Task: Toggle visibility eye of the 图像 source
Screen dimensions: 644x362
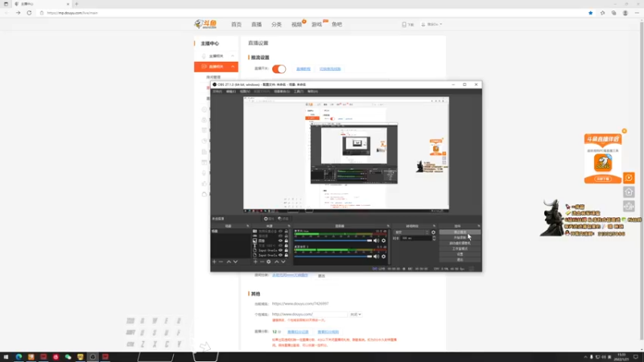Action: [280, 241]
